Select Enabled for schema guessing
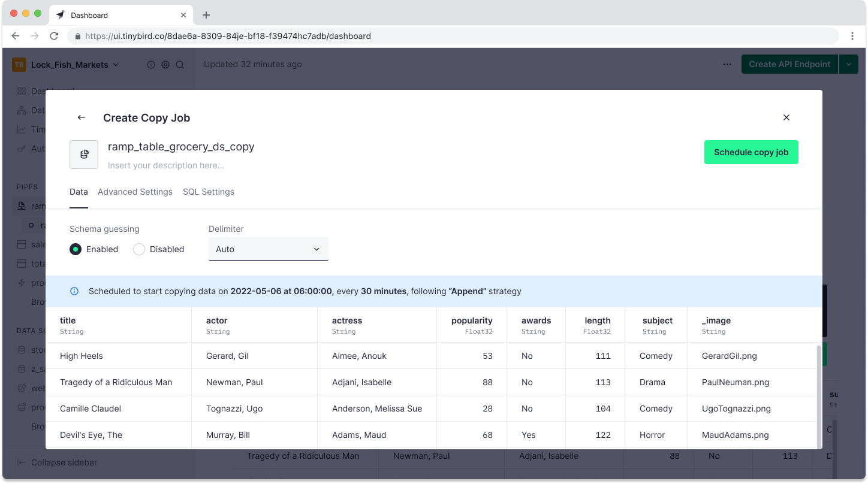 (x=76, y=249)
